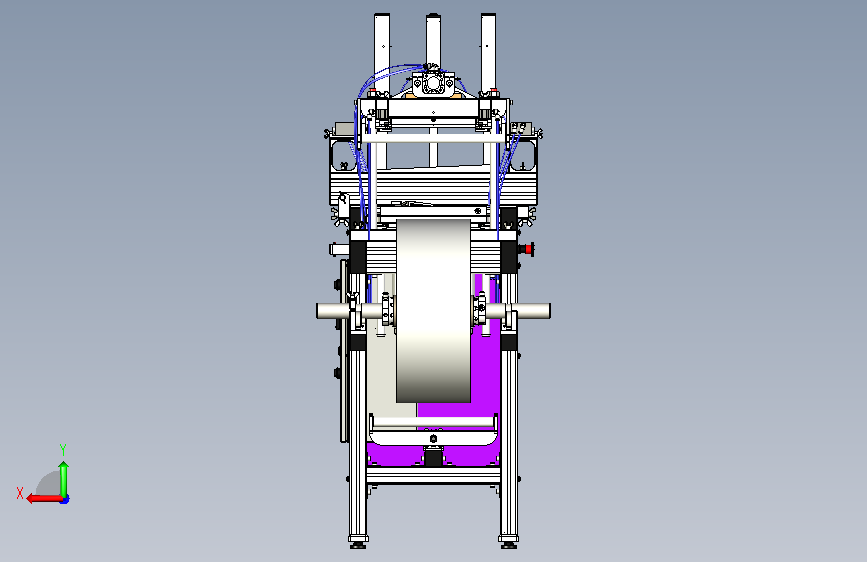Click the green "Y" axis label
Image resolution: width=867 pixels, height=562 pixels.
[x=63, y=449]
